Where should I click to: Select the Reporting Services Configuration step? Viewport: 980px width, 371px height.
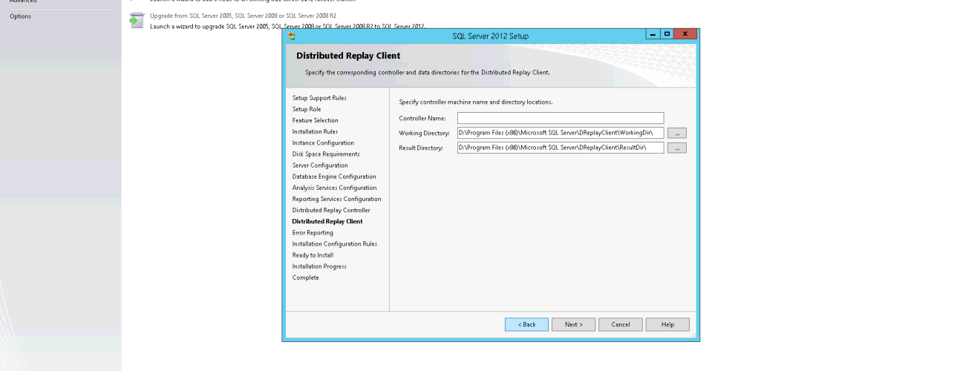[336, 199]
